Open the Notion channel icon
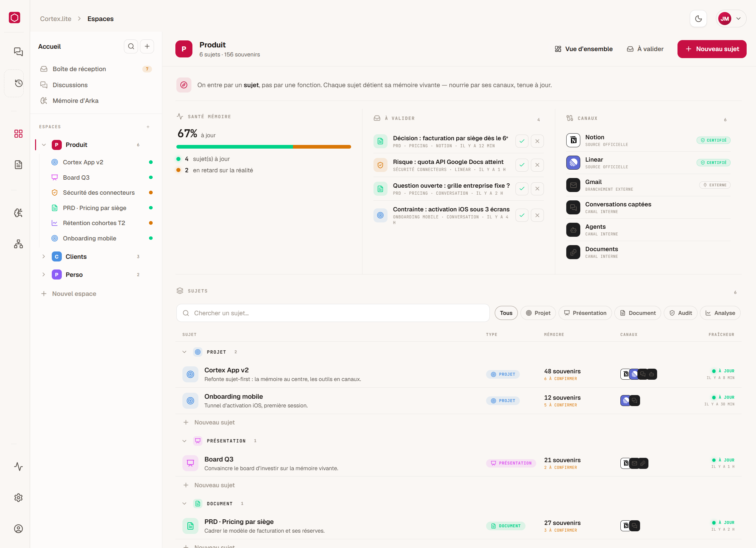 coord(573,140)
